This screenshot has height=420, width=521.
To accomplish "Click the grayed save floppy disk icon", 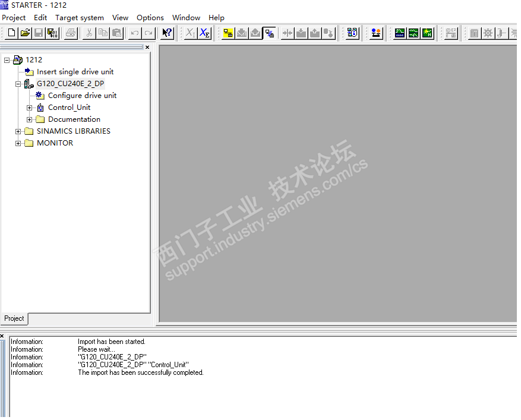I will [x=39, y=33].
